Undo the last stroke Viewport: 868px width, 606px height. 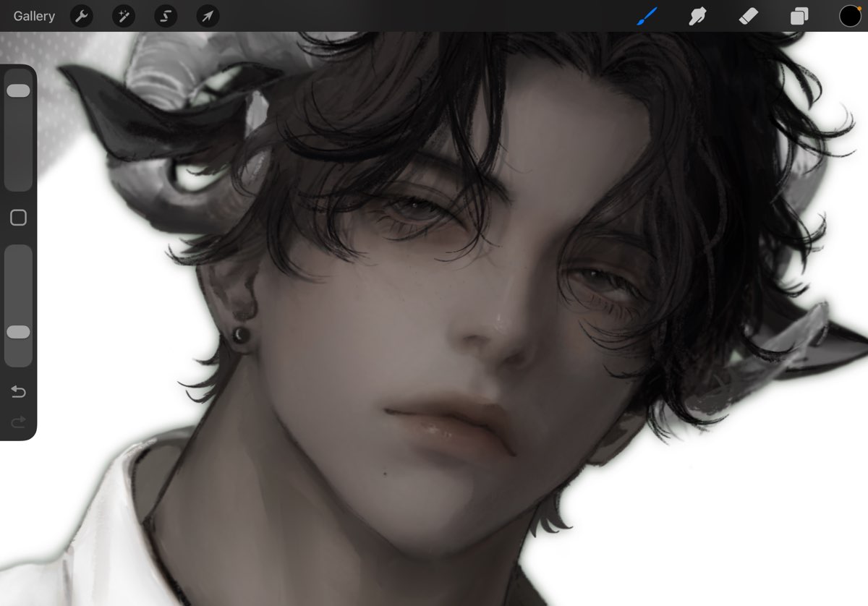click(x=18, y=392)
